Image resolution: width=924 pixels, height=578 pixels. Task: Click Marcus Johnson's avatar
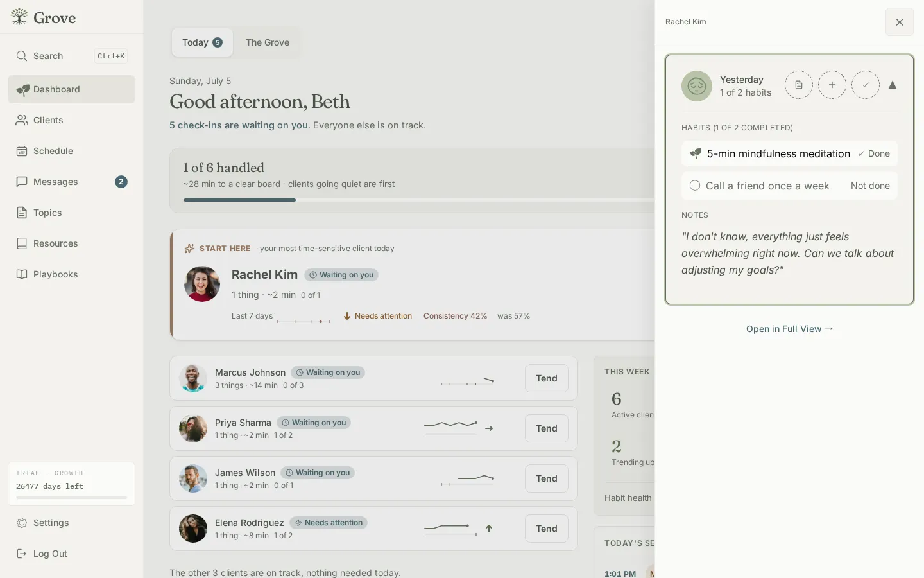tap(193, 378)
